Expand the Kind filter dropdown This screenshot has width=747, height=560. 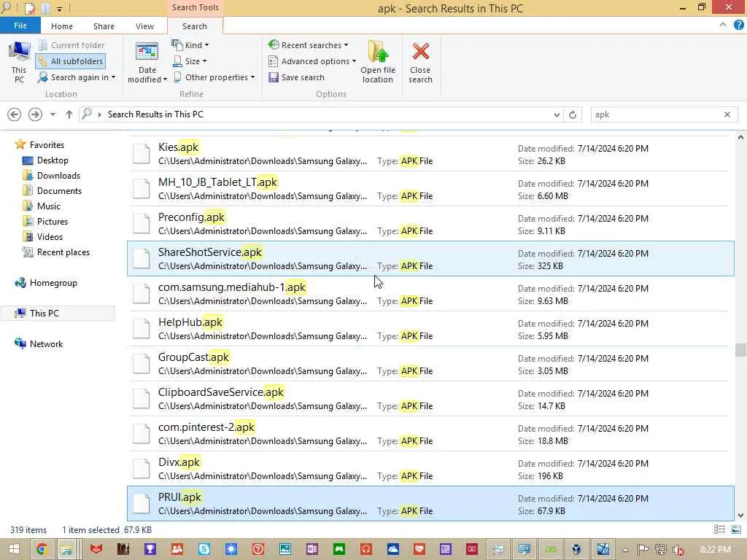[190, 45]
